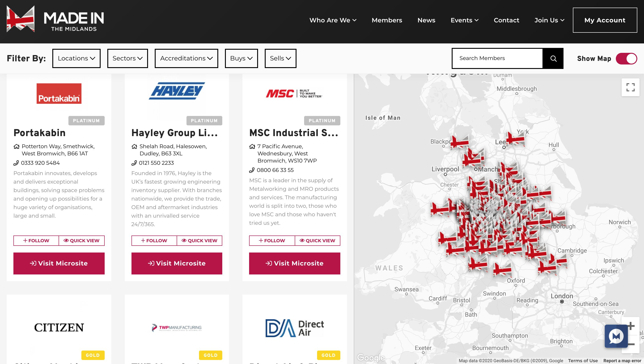644x364 pixels.
Task: Click home icon beside Shelah Road address
Action: point(134,146)
